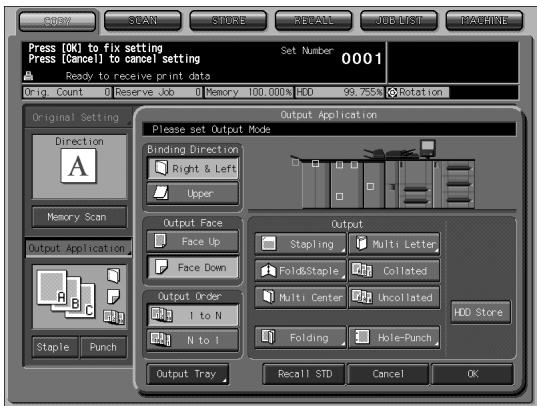The height and width of the screenshot is (406, 537).
Task: Click the Memory 100.000% indicator
Action: [249, 93]
